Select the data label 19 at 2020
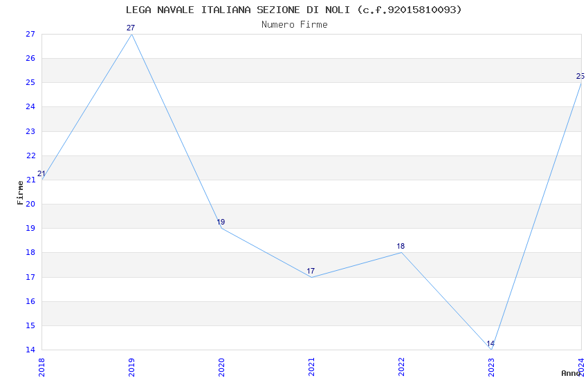 [221, 222]
